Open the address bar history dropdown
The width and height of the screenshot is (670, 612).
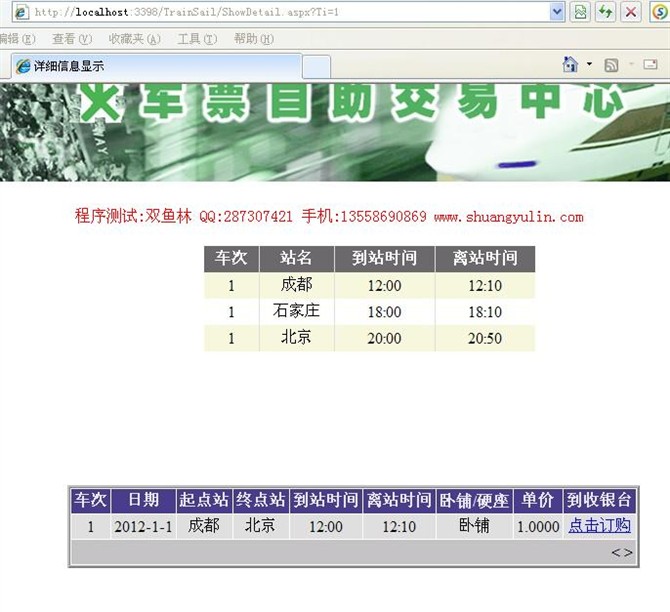pos(557,12)
